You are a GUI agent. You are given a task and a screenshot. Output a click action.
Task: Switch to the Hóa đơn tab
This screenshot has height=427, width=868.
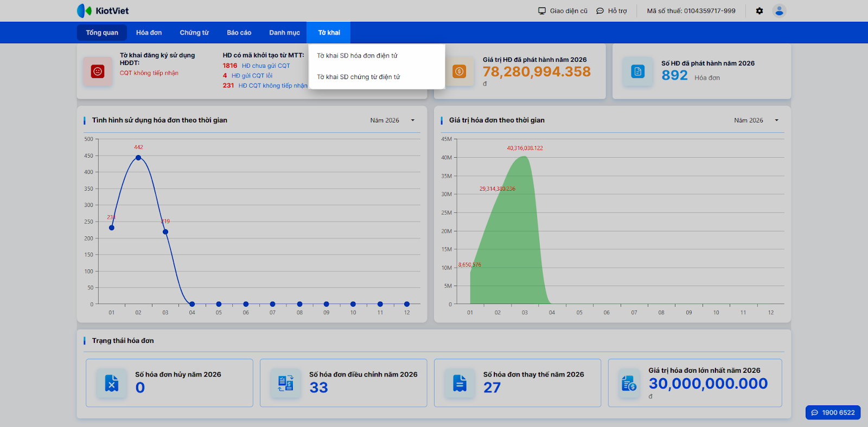149,33
